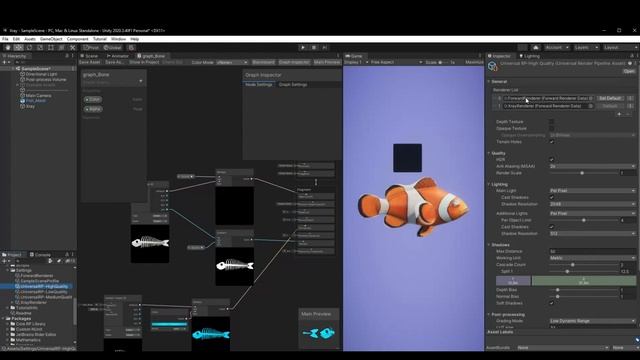Open the Window menu

coord(118,39)
